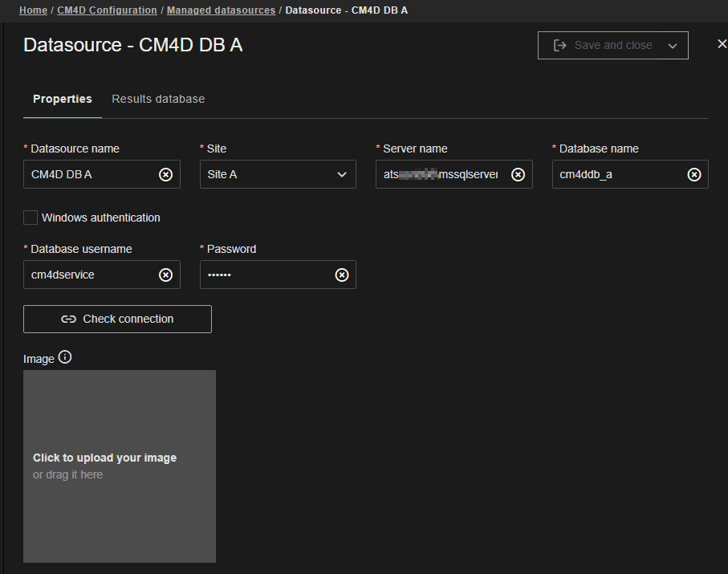Click the image upload area
The image size is (728, 574).
[x=120, y=466]
